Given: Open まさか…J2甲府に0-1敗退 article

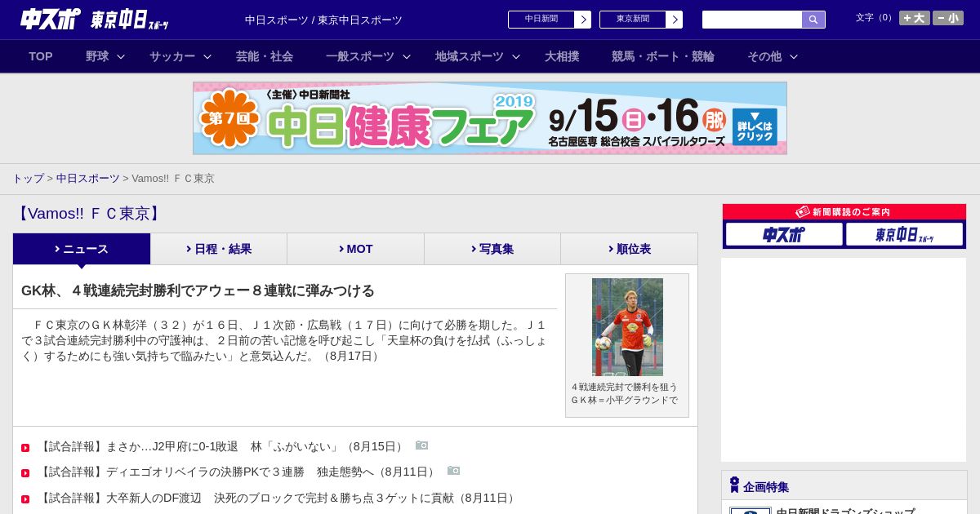Looking at the screenshot, I should coord(222,446).
